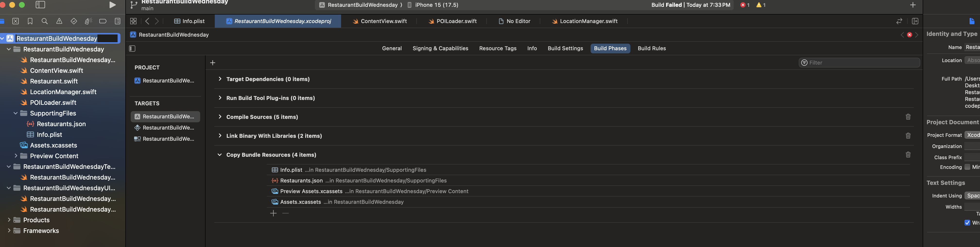
Task: Select Restaurant.swift in navigator
Action: pyautogui.click(x=54, y=81)
